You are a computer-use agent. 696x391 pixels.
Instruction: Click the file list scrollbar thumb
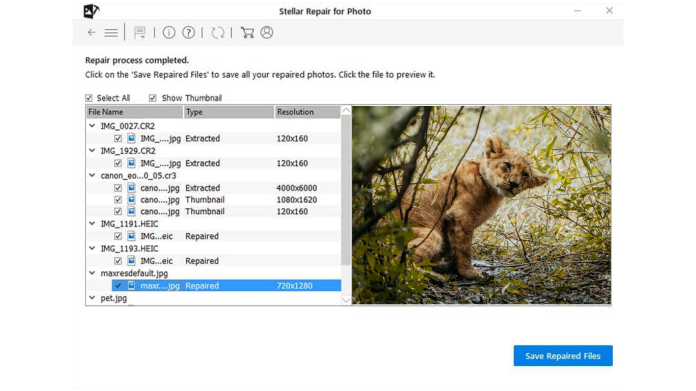click(x=346, y=191)
